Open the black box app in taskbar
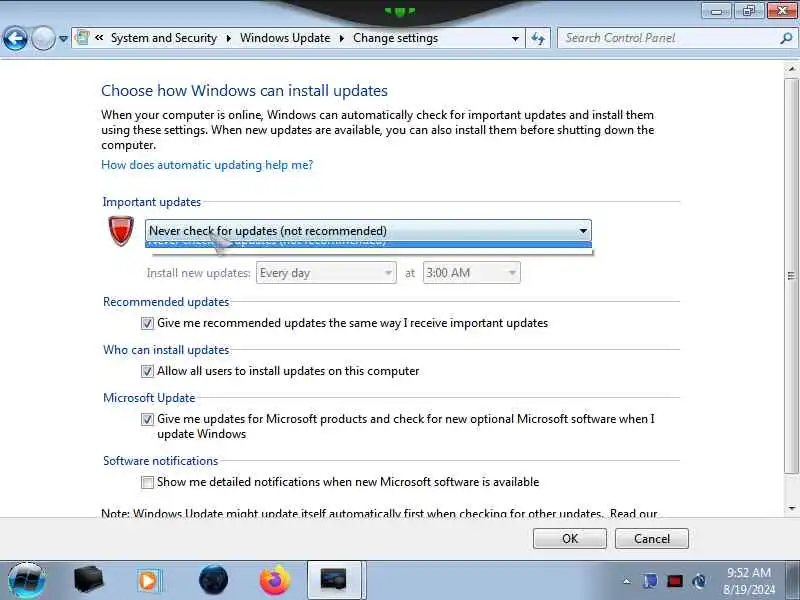Image resolution: width=800 pixels, height=600 pixels. tap(88, 580)
